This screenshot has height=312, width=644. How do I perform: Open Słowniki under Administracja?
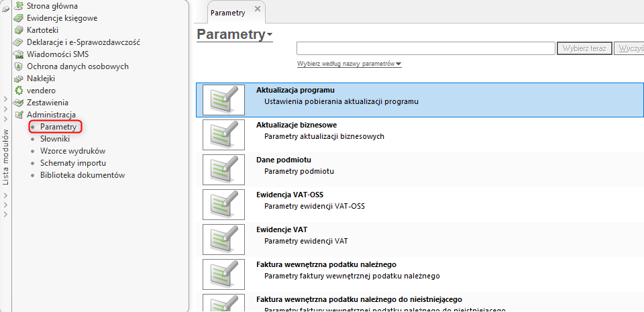pyautogui.click(x=54, y=139)
